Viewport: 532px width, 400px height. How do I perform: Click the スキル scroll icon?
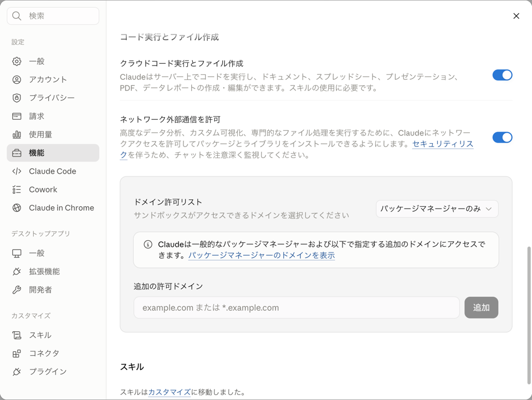pyautogui.click(x=17, y=336)
